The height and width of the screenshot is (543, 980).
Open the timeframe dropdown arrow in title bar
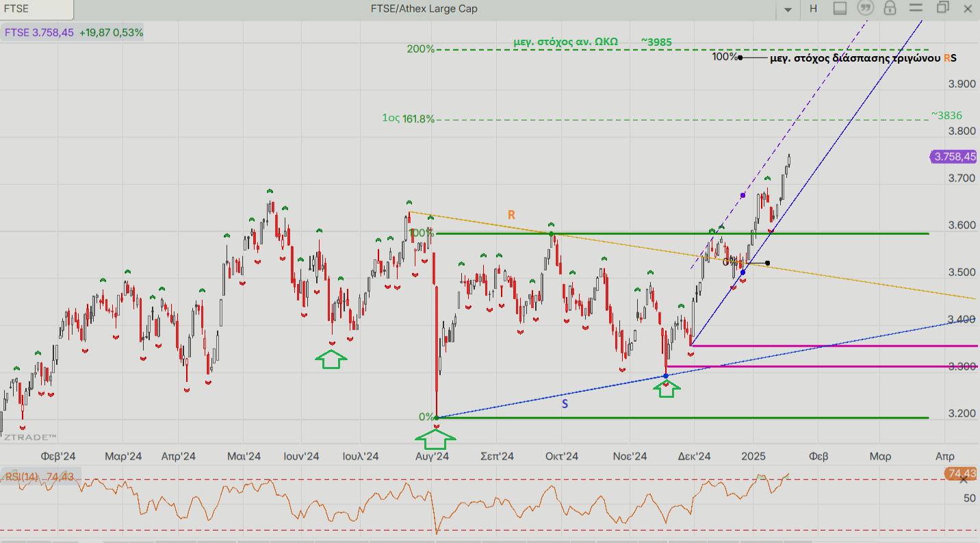click(788, 9)
